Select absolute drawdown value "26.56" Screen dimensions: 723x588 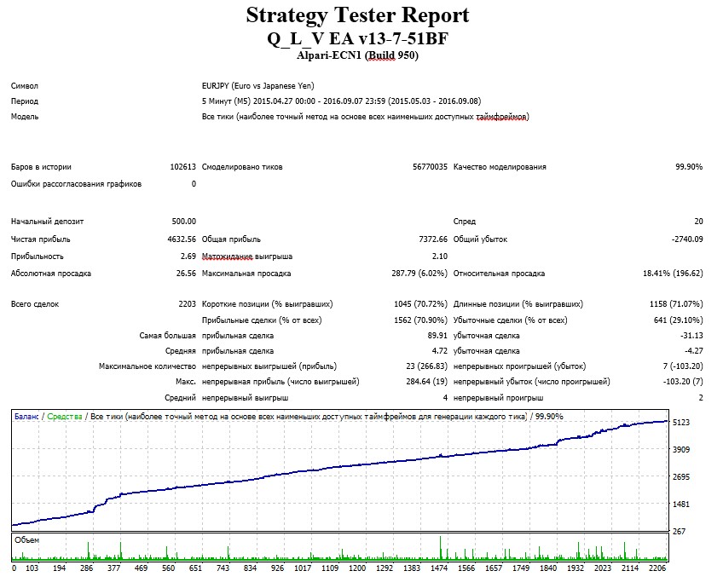pos(186,274)
